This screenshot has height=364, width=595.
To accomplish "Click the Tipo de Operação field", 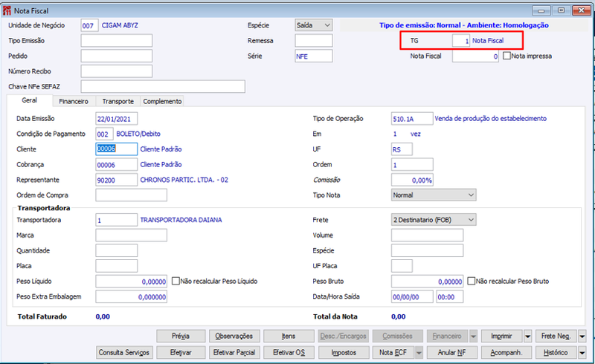I will coord(412,119).
